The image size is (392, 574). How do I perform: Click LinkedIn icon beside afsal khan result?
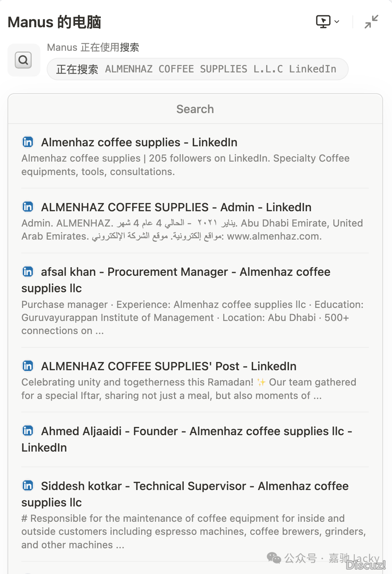click(x=28, y=271)
